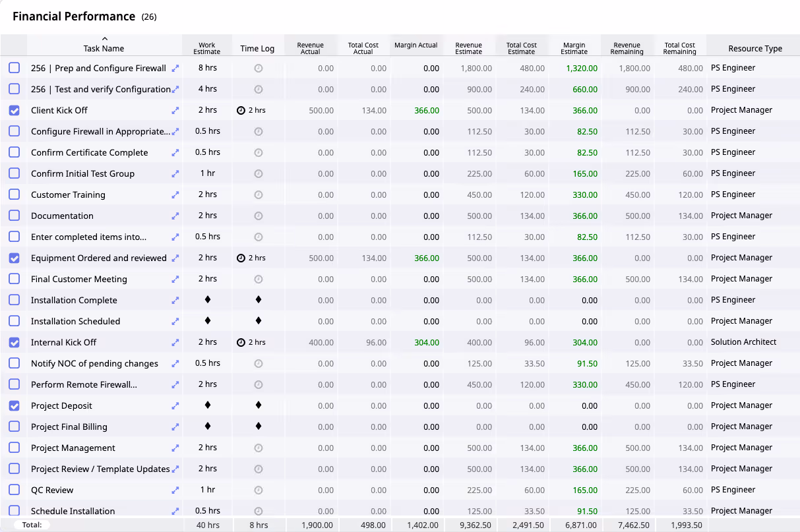Click milestone diamond in Time Log for Installation Complete
The image size is (800, 532).
coord(259,299)
